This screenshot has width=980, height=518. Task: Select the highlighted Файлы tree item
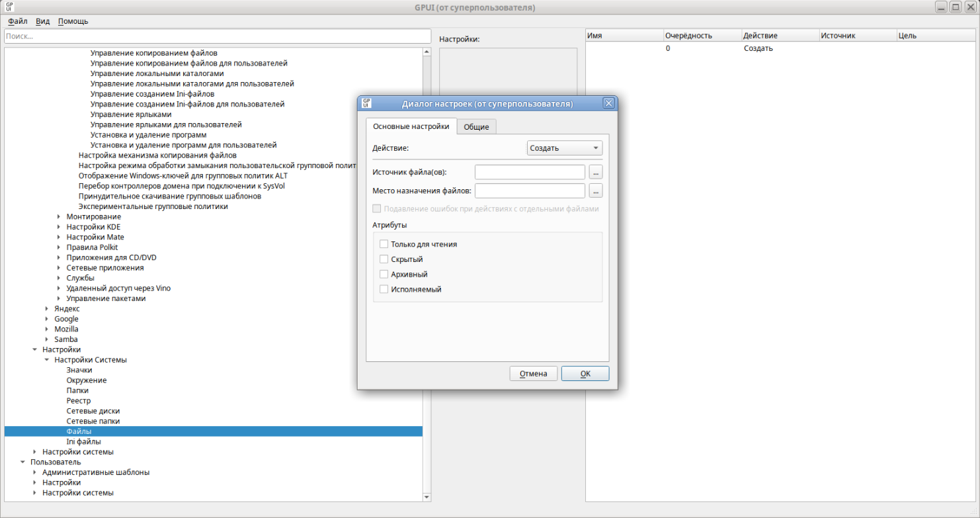pyautogui.click(x=213, y=431)
